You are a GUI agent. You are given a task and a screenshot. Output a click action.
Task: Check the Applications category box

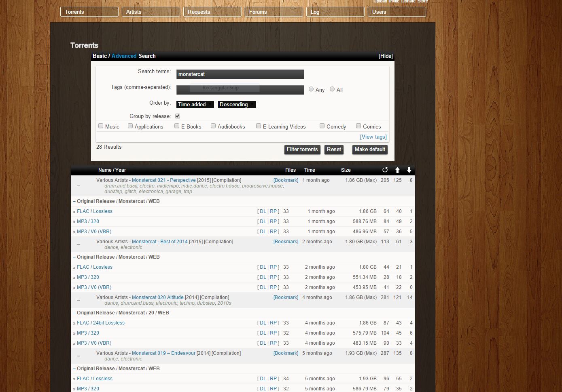click(x=130, y=126)
